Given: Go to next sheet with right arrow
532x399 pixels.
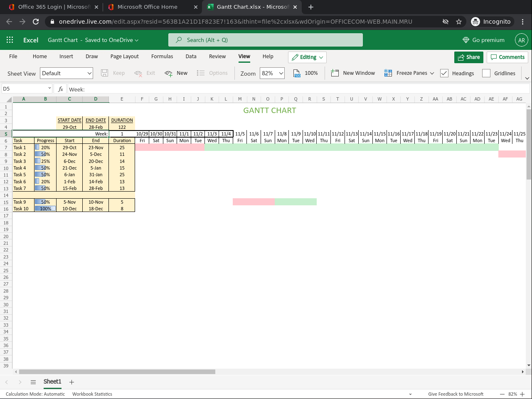Looking at the screenshot, I should 20,382.
